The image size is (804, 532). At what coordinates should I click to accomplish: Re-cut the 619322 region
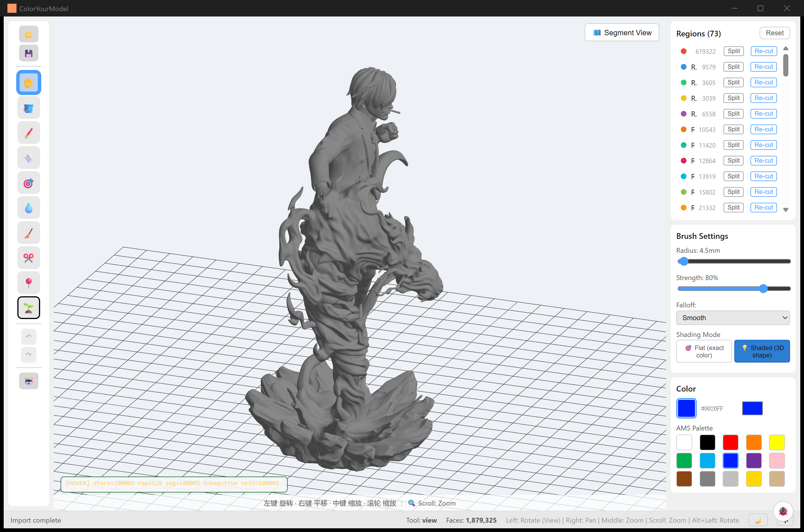pos(764,51)
